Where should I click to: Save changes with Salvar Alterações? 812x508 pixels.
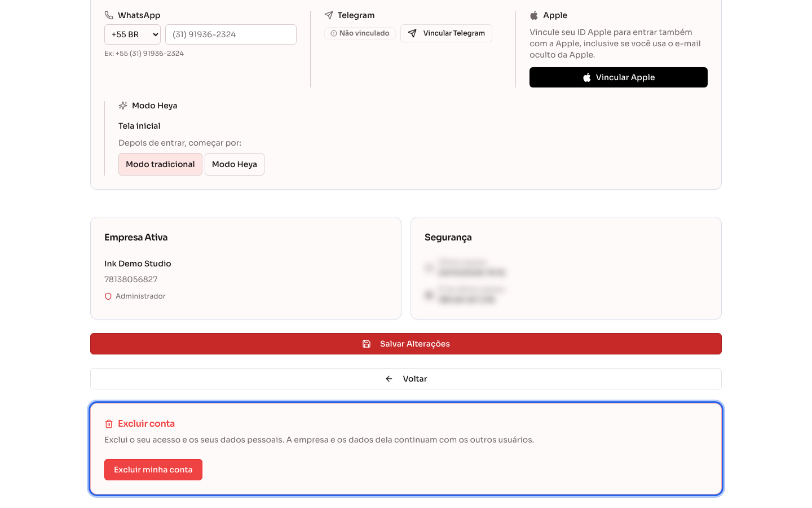[x=406, y=344]
